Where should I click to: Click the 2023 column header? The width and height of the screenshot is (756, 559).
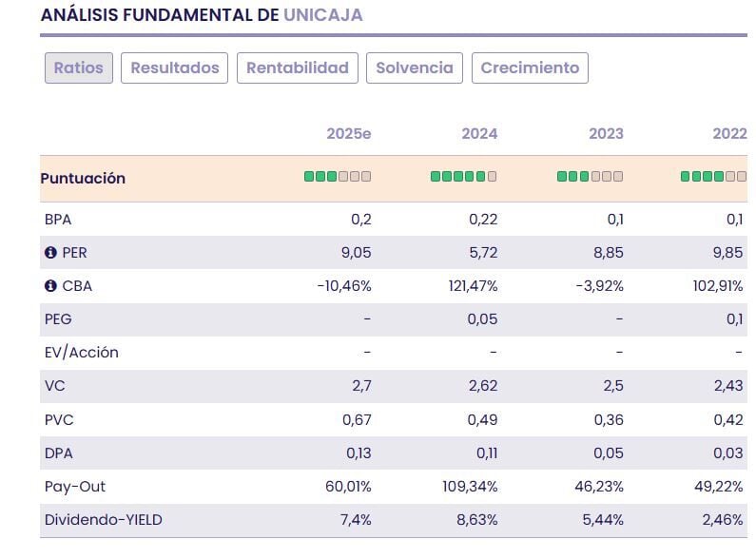pos(606,134)
